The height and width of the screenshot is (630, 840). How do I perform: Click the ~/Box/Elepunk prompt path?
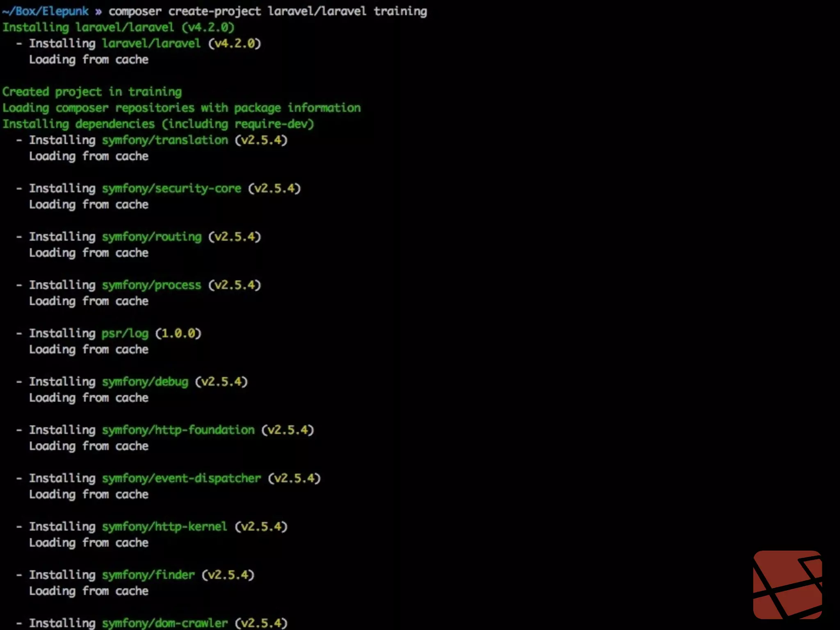(45, 11)
